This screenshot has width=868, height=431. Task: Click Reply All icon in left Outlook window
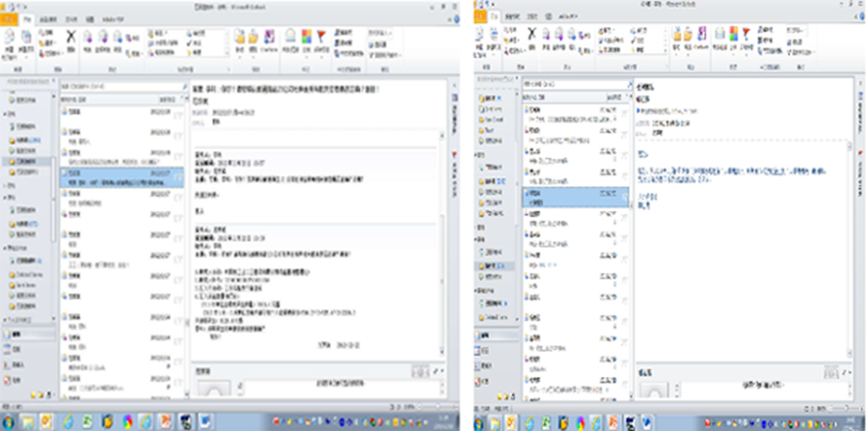coord(103,38)
